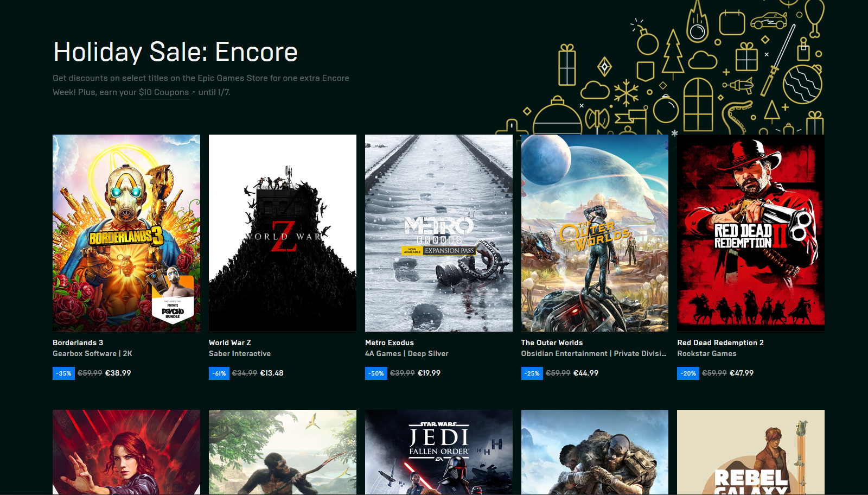Image resolution: width=868 pixels, height=495 pixels.
Task: Click the -50% discount badge
Action: pos(376,373)
